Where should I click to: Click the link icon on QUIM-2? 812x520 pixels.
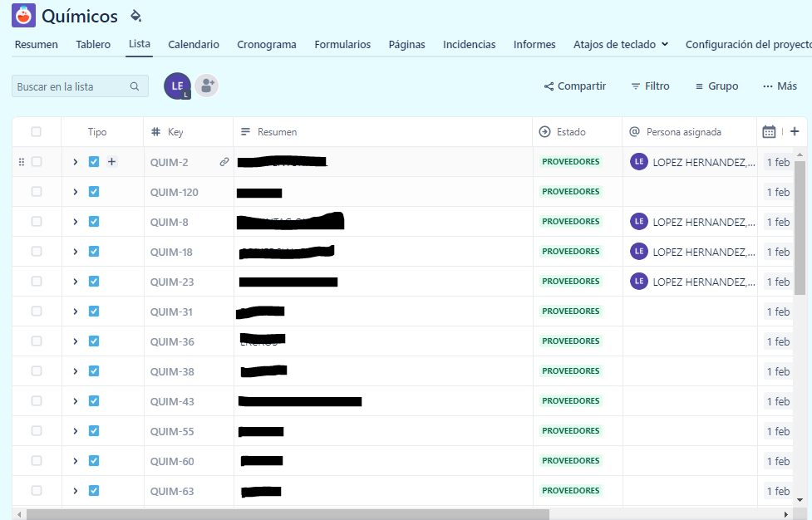(x=224, y=162)
